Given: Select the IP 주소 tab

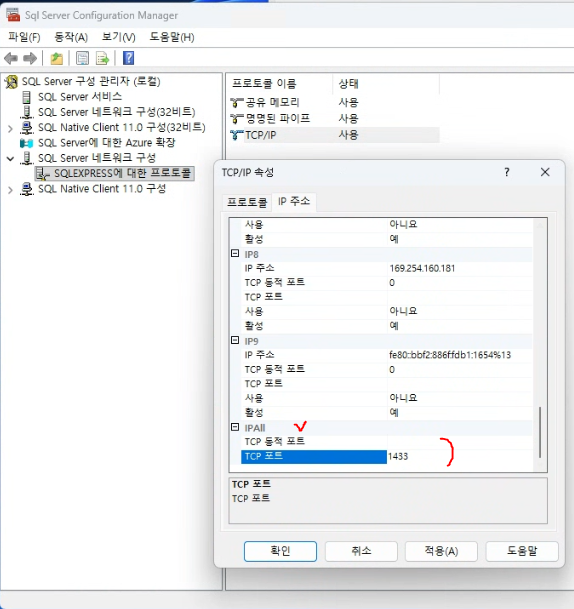Looking at the screenshot, I should tap(294, 202).
